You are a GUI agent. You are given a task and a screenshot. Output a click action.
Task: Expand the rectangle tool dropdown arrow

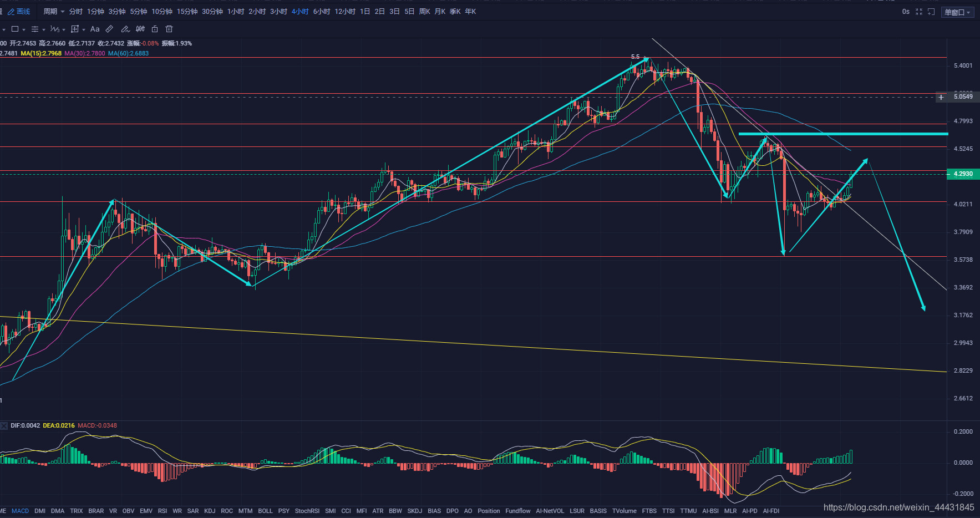tap(24, 29)
